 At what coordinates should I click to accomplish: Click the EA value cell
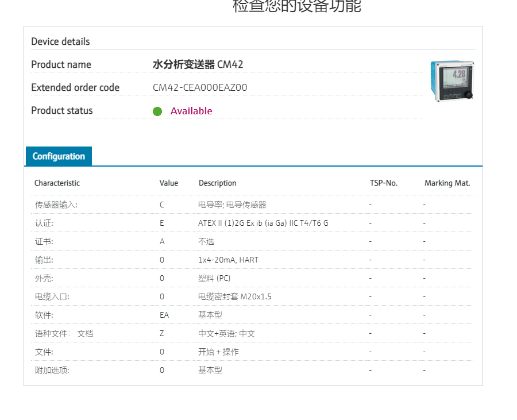click(164, 315)
